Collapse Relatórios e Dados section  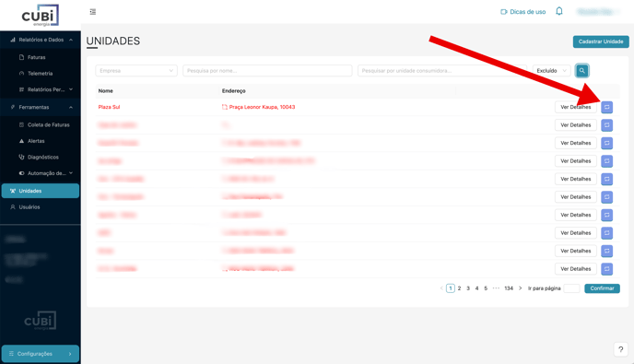[41, 40]
